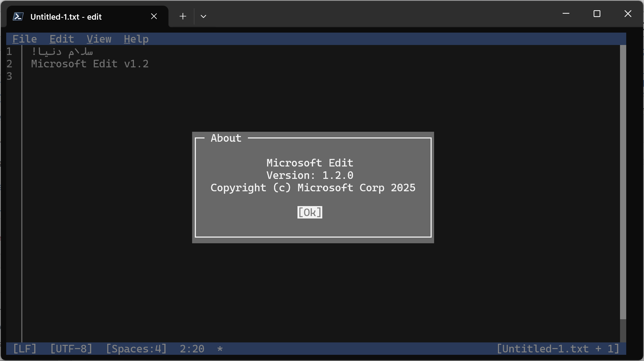The height and width of the screenshot is (361, 644).
Task: Click the PowerShell tab icon
Action: [18, 16]
